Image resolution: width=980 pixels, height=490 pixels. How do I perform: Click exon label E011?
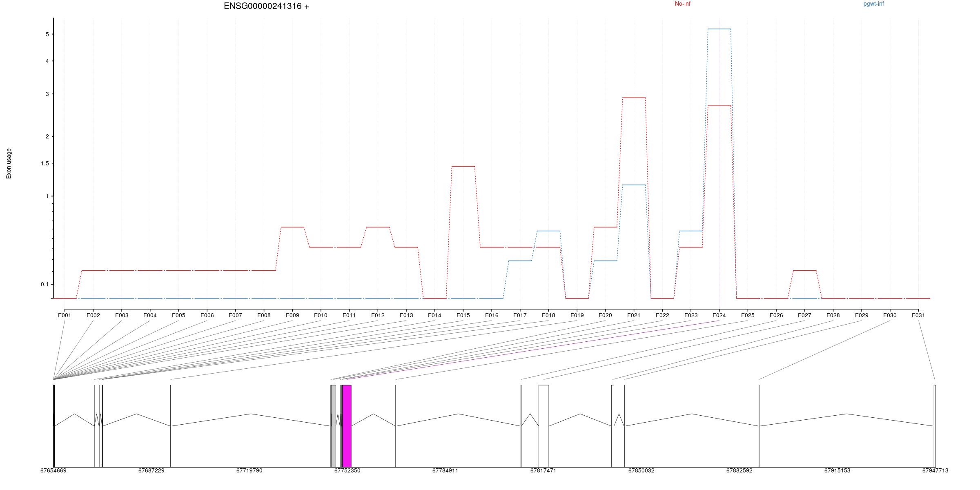[349, 315]
